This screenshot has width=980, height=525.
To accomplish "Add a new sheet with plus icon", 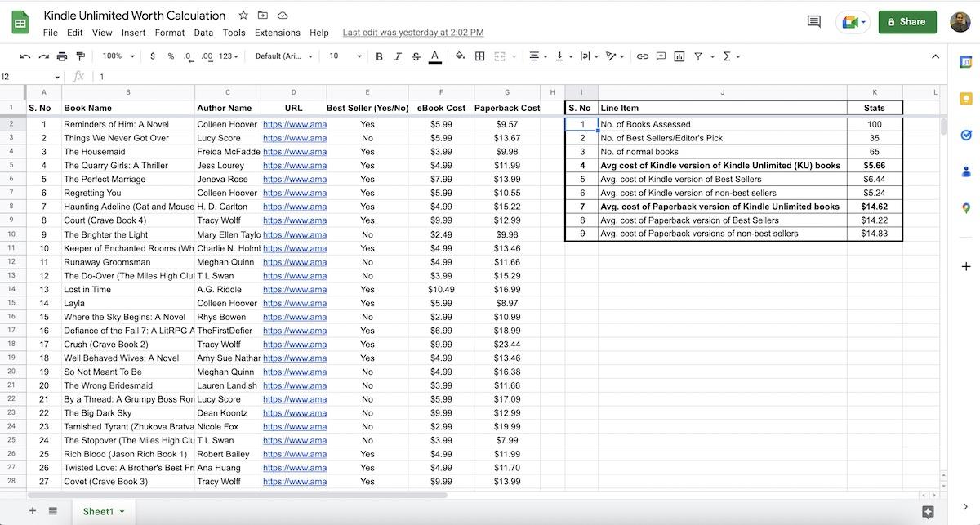I will point(33,511).
